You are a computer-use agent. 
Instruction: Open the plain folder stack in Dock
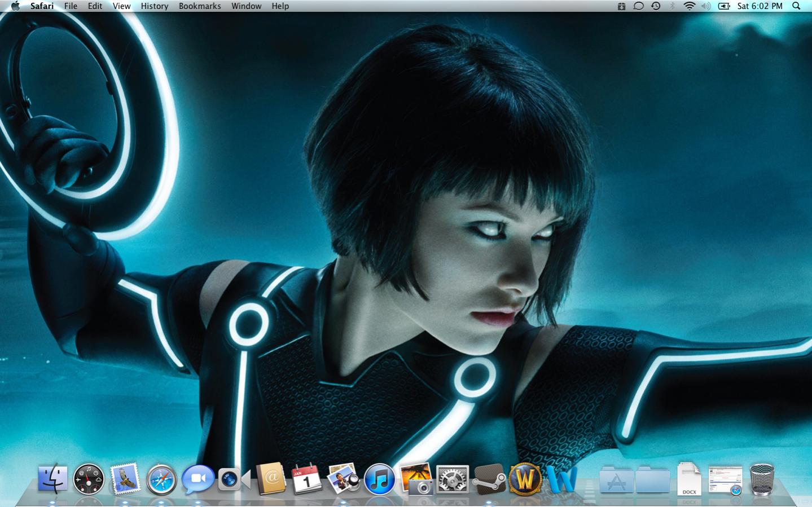point(652,479)
